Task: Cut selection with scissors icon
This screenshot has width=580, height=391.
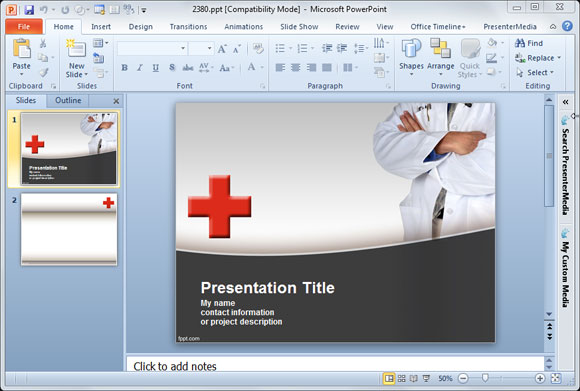Action: (x=43, y=43)
